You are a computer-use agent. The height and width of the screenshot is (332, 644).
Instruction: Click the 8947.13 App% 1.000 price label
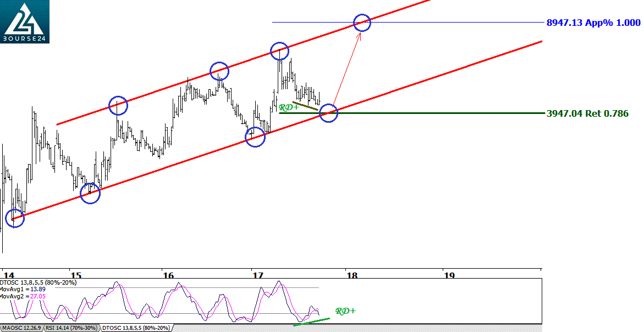click(593, 23)
